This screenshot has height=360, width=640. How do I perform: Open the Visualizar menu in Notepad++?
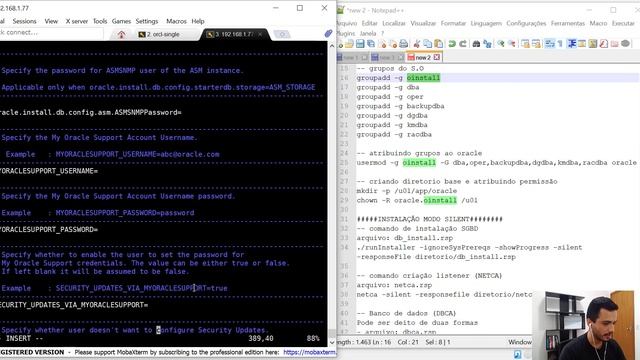[x=423, y=23]
